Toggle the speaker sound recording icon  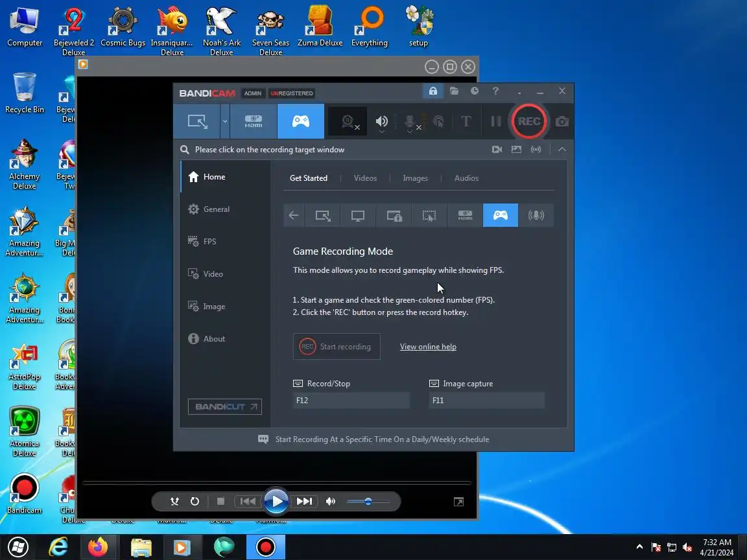pos(381,122)
